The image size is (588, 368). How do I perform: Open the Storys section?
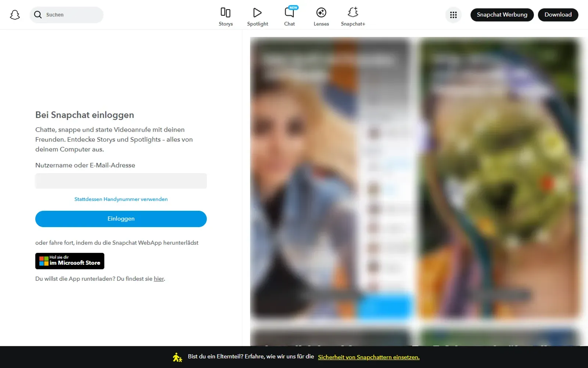(226, 17)
